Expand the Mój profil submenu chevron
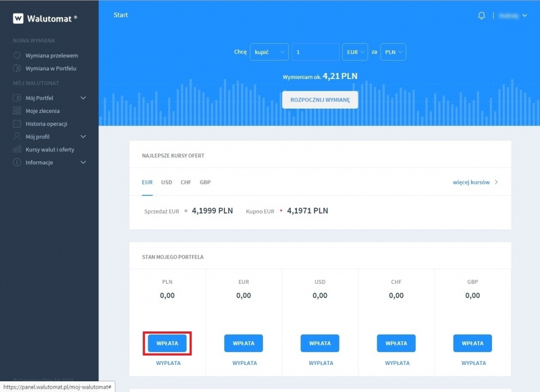The height and width of the screenshot is (392, 540). point(83,137)
